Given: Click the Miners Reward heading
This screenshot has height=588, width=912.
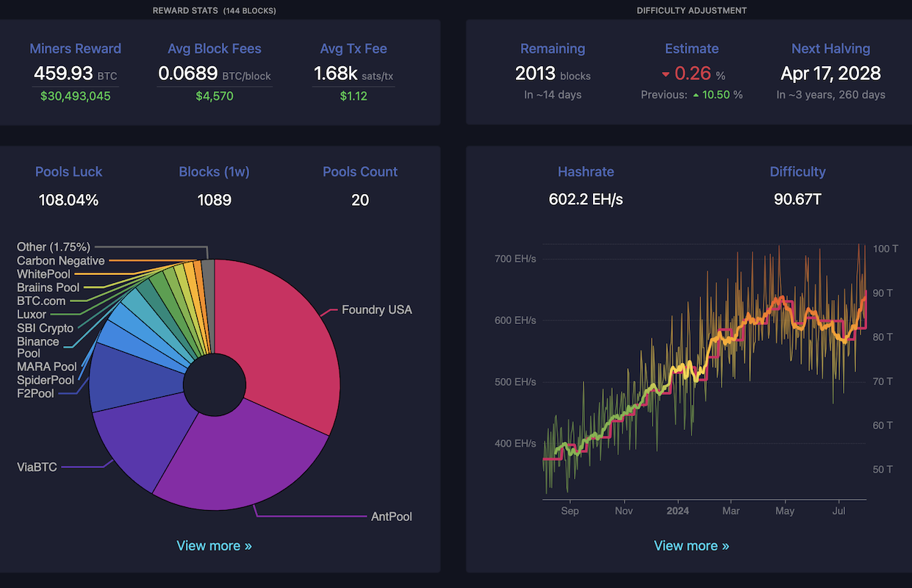Looking at the screenshot, I should pyautogui.click(x=75, y=49).
